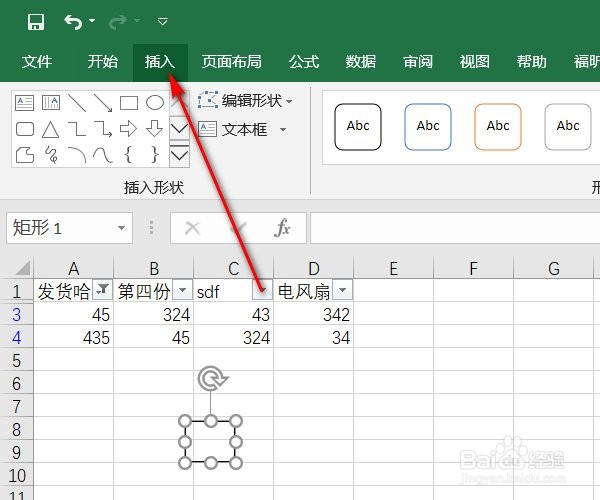Select the elbow arrow connector shape
The height and width of the screenshot is (500, 600).
coord(103,129)
